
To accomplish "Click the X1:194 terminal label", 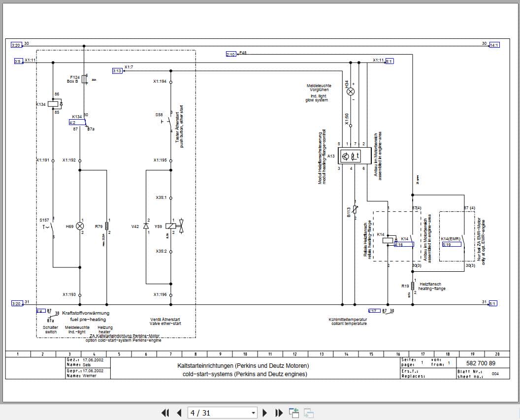I will [160, 81].
